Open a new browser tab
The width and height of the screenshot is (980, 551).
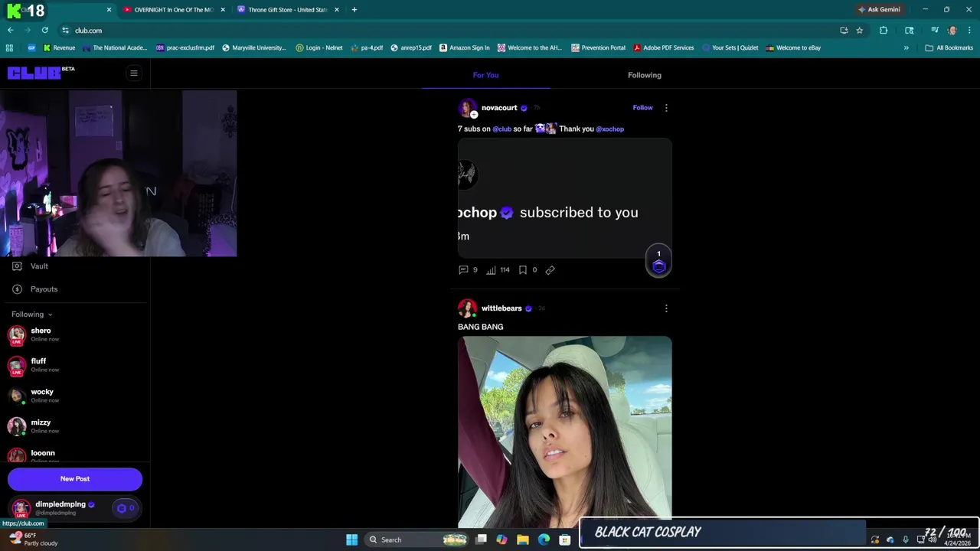click(x=354, y=10)
